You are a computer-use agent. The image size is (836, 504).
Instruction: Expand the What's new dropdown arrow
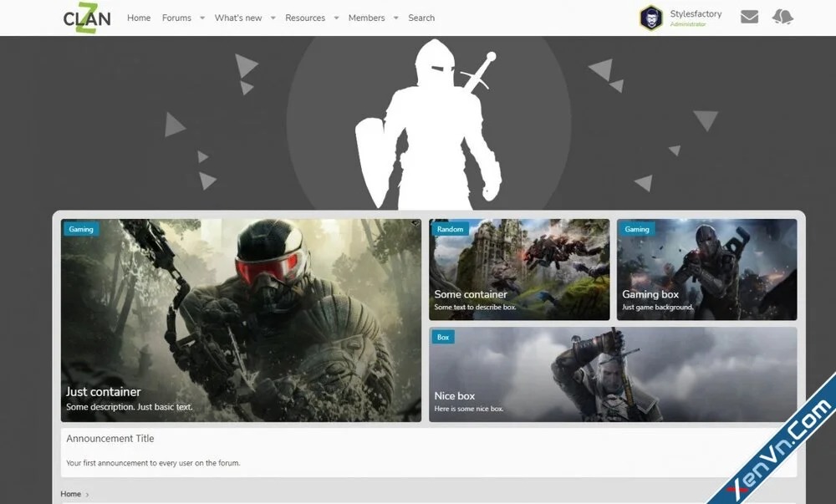click(273, 18)
